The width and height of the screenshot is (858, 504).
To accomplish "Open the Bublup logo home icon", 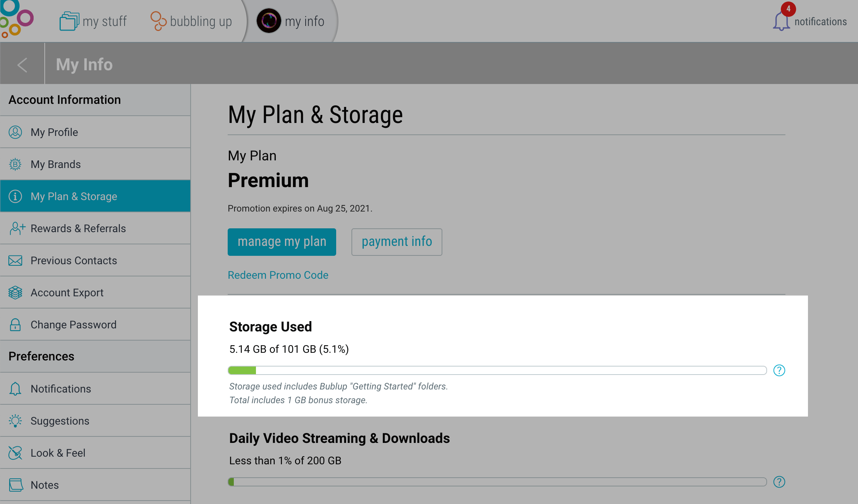I will tap(16, 19).
